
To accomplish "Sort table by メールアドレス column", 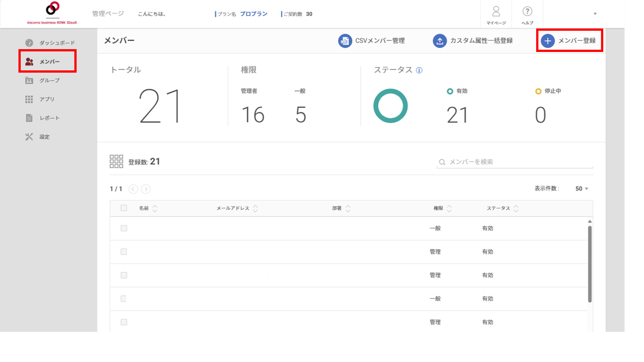I will pos(255,208).
